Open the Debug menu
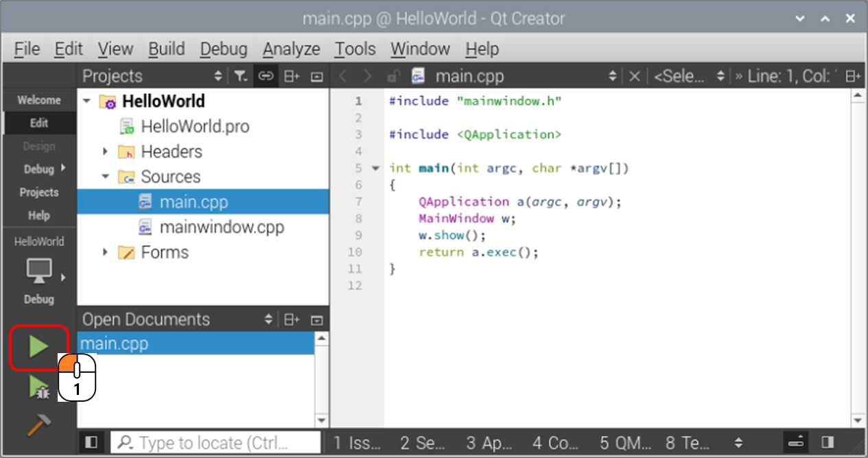Viewport: 868px width, 458px height. coord(224,49)
